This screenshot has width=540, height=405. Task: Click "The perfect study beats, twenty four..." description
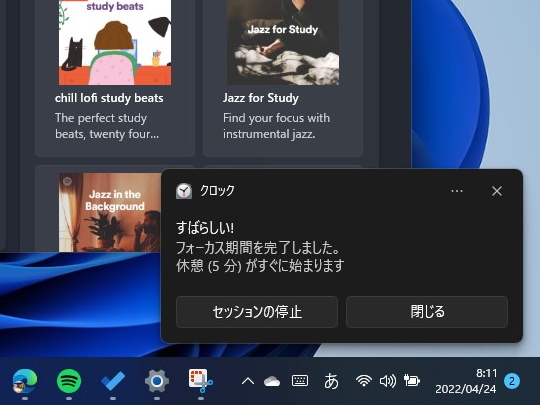pos(107,126)
